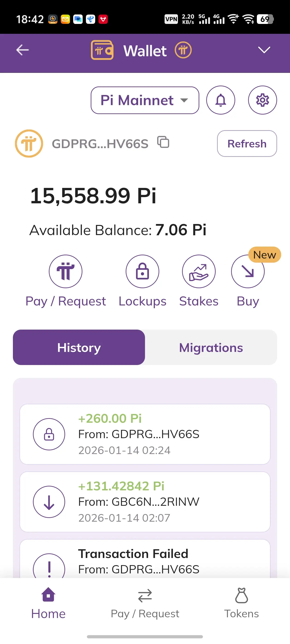Expand the header chevron menu

[264, 50]
